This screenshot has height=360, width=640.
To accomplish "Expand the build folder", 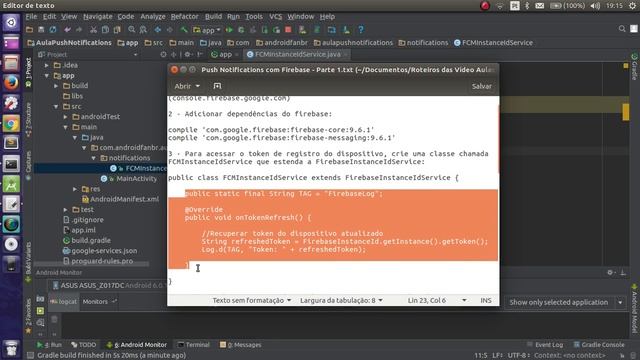I will pos(56,86).
